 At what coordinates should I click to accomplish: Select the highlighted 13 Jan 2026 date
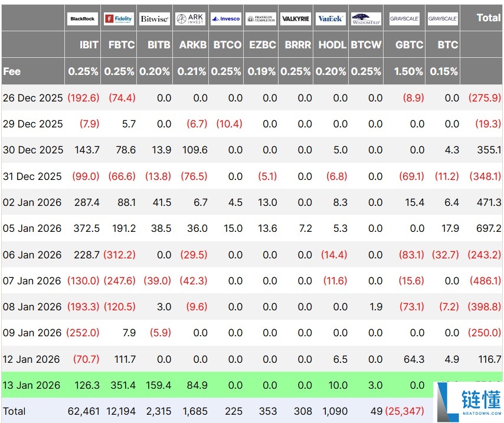31,385
